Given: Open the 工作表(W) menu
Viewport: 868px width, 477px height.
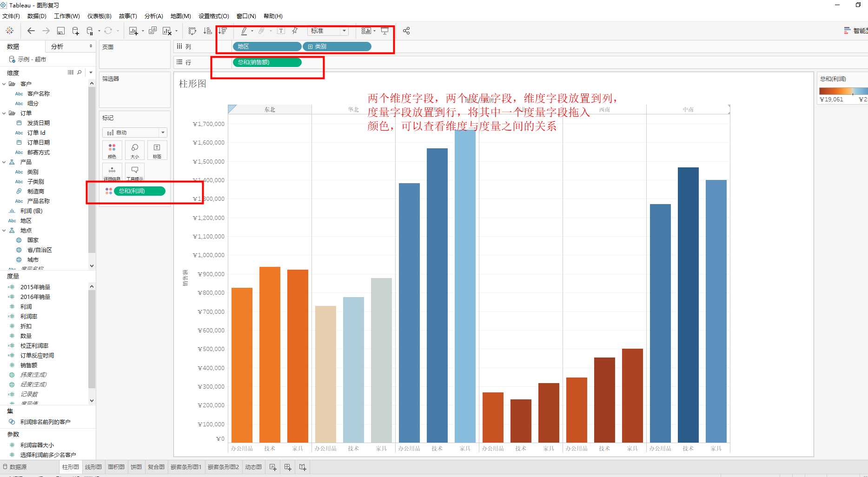Looking at the screenshot, I should point(67,16).
